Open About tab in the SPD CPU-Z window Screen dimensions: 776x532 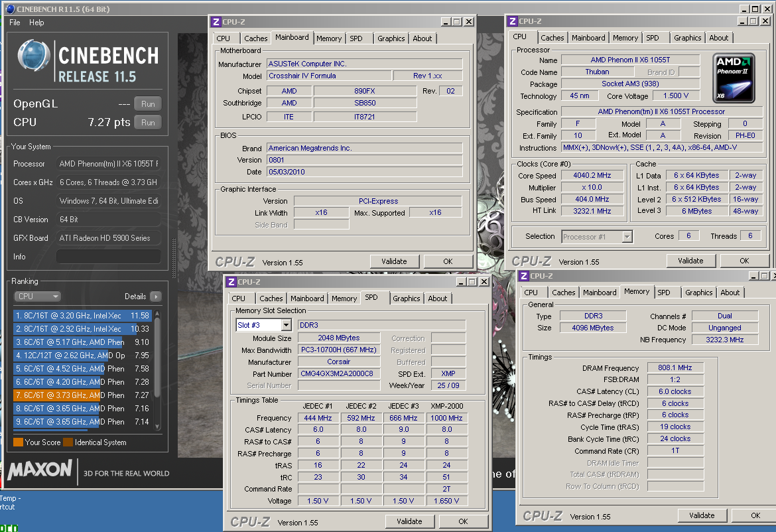[438, 299]
